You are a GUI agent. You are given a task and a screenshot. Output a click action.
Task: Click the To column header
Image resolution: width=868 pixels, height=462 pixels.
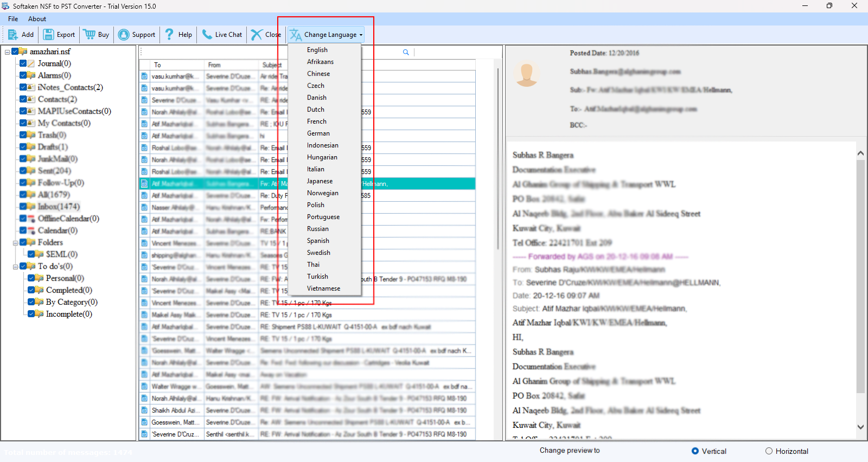(177, 65)
